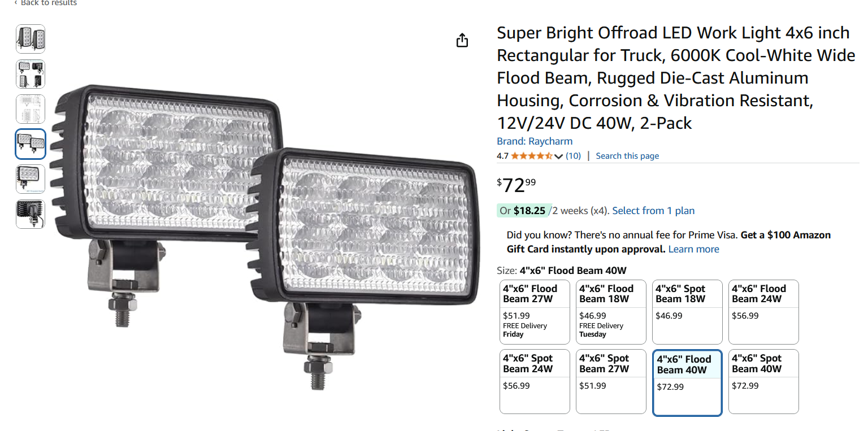Choose 4"x6" Spot Beam 27W size option
This screenshot has width=868, height=431.
611,381
